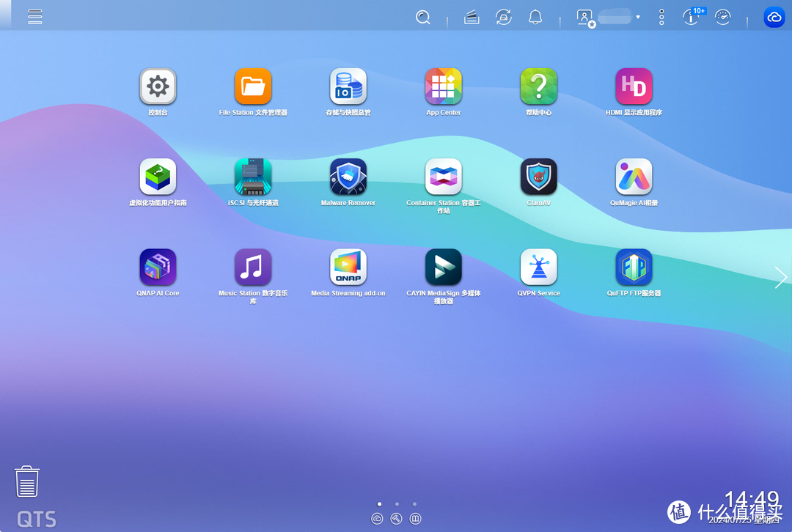Open external devices icon in the top bar
This screenshot has height=532, width=792.
point(504,17)
